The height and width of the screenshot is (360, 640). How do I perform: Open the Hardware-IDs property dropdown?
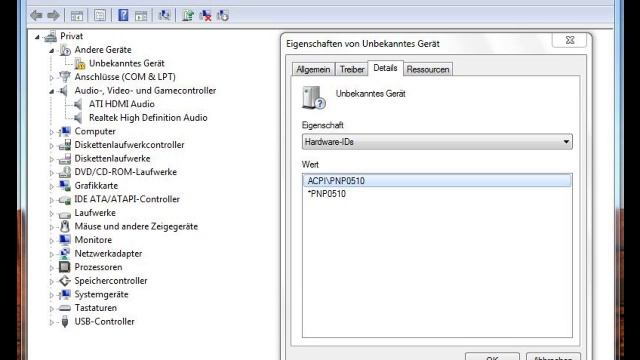click(437, 142)
